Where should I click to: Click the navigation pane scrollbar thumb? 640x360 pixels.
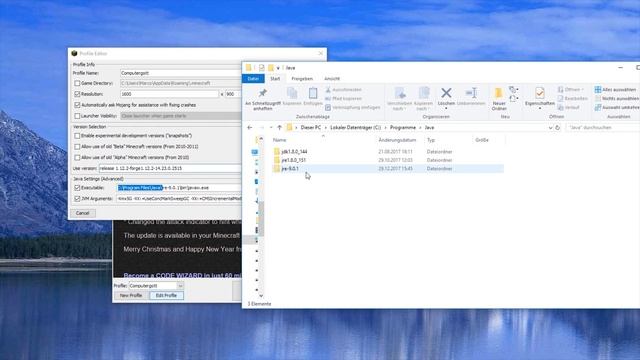(261, 218)
